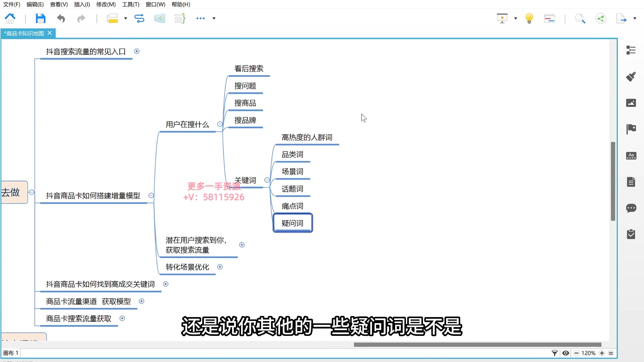Zoom in with the plus button
The image size is (644, 362).
(602, 353)
